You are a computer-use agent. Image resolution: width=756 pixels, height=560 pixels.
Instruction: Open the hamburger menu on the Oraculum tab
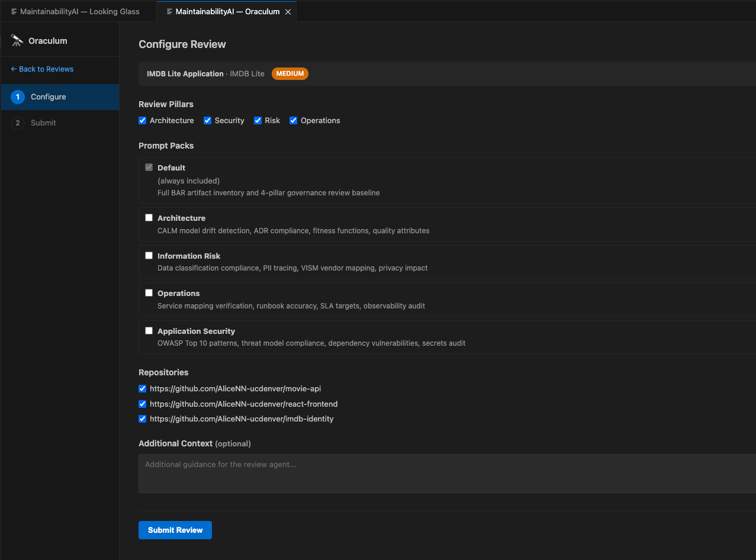[170, 11]
